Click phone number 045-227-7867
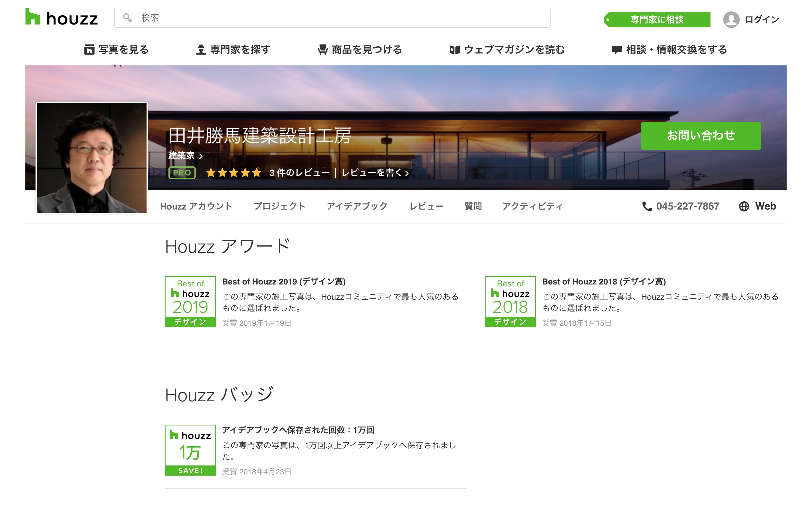812x508 pixels. click(x=688, y=206)
